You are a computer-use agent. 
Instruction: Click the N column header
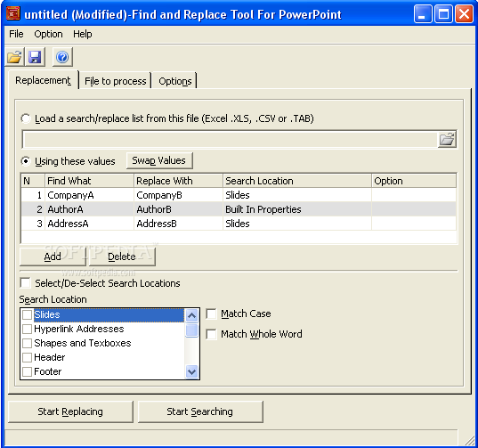(33, 181)
